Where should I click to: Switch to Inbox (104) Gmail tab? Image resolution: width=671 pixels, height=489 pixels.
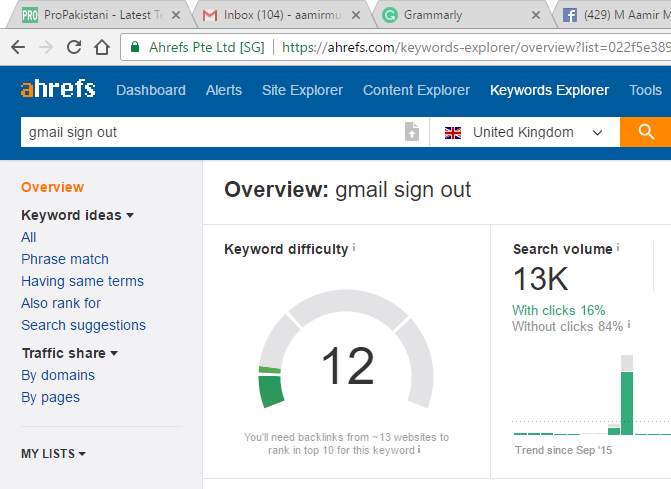[x=282, y=15]
